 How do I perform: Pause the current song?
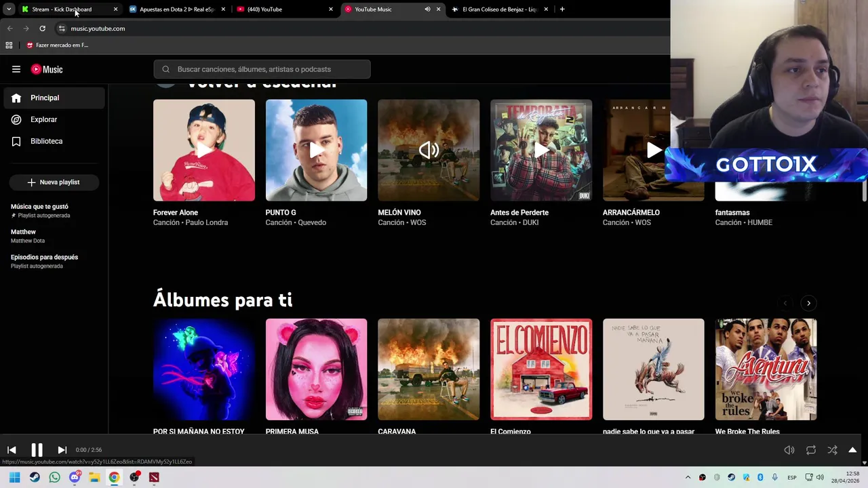pos(37,450)
